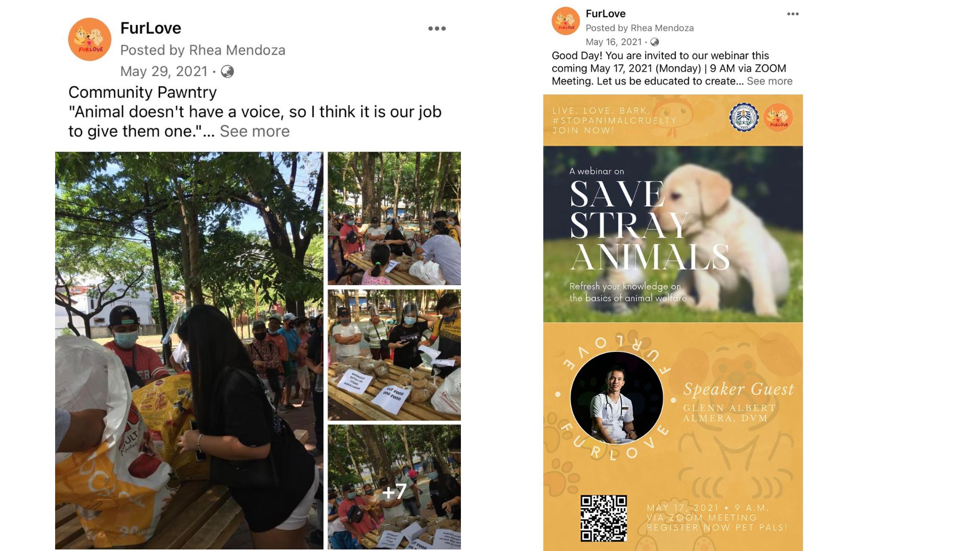Open FurLove avatar on May 29 post
The height and width of the screenshot is (551, 980).
point(90,39)
